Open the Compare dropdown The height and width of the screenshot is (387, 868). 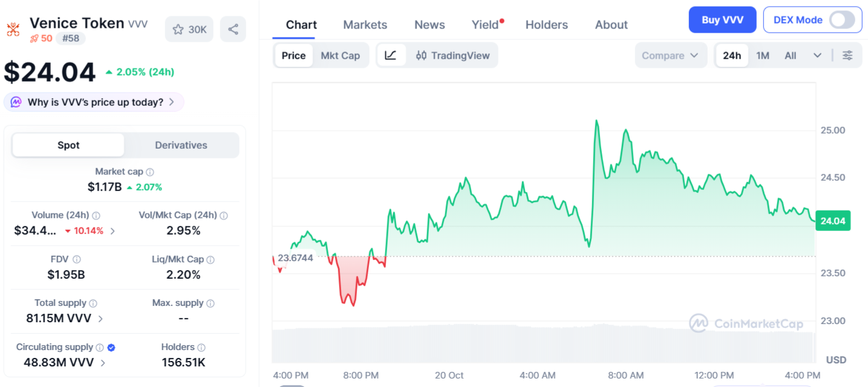click(x=670, y=56)
